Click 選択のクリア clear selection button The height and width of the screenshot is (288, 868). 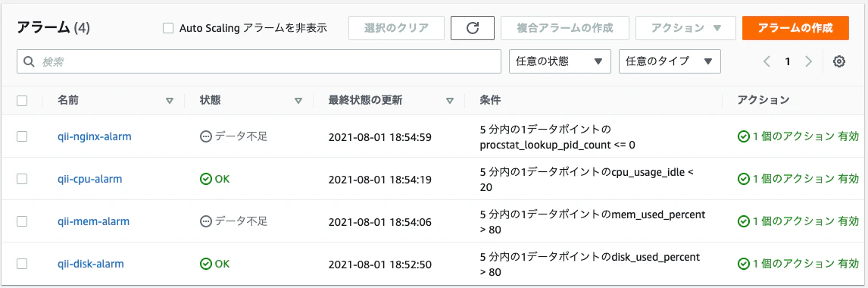pyautogui.click(x=396, y=28)
